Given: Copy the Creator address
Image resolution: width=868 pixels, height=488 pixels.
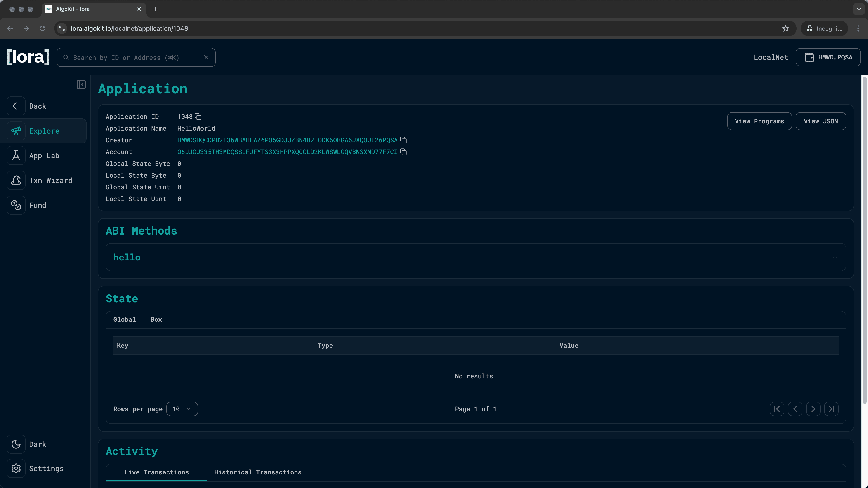Looking at the screenshot, I should (x=403, y=140).
